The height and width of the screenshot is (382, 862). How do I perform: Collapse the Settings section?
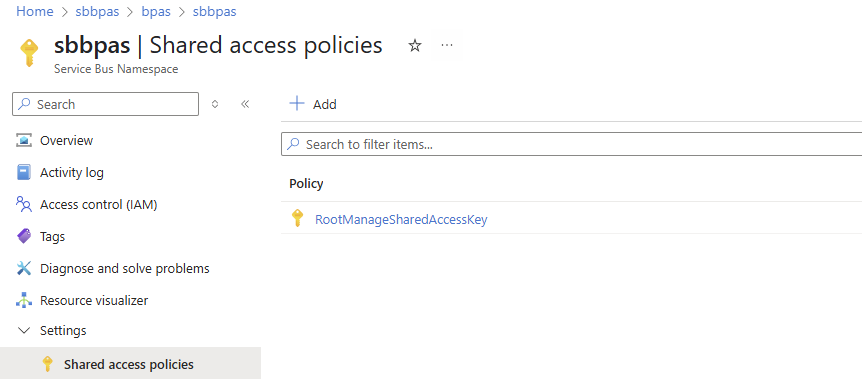(24, 330)
